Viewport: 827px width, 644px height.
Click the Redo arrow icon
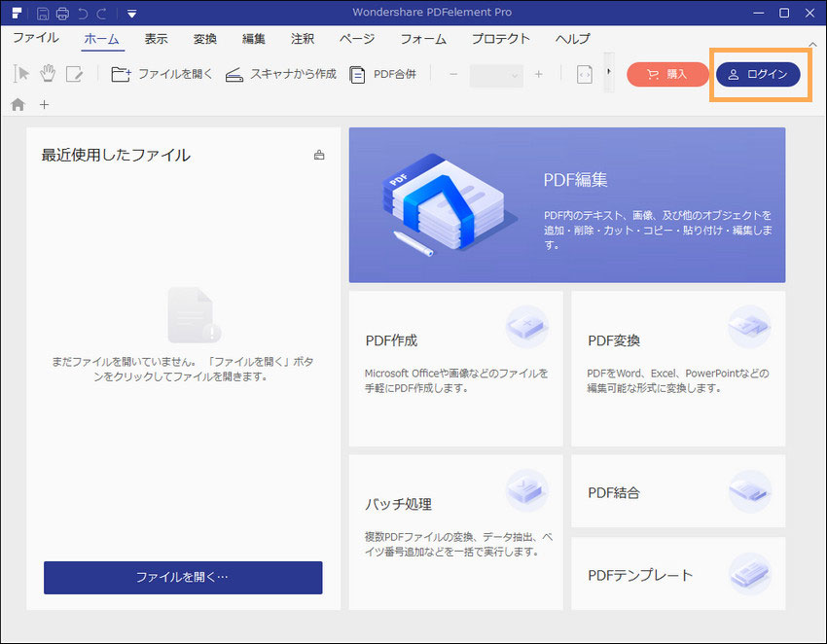(x=102, y=14)
